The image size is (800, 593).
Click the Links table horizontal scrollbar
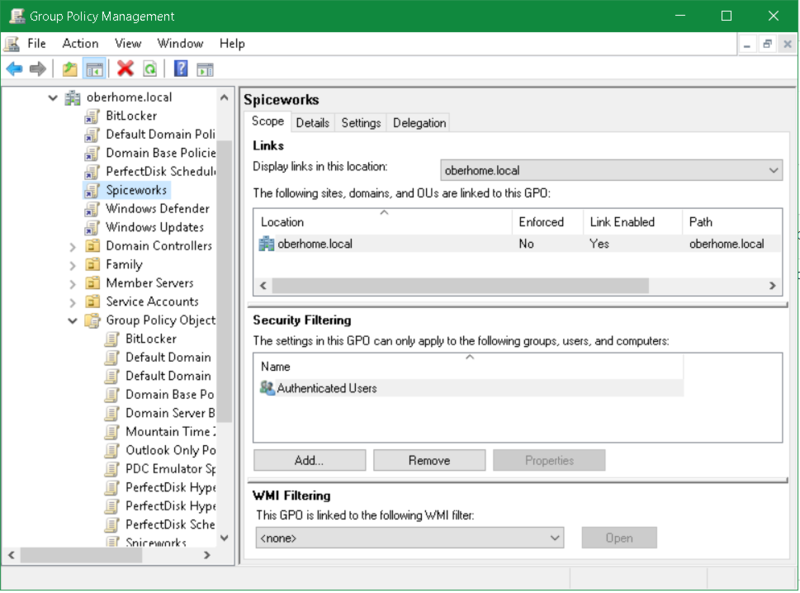click(460, 286)
